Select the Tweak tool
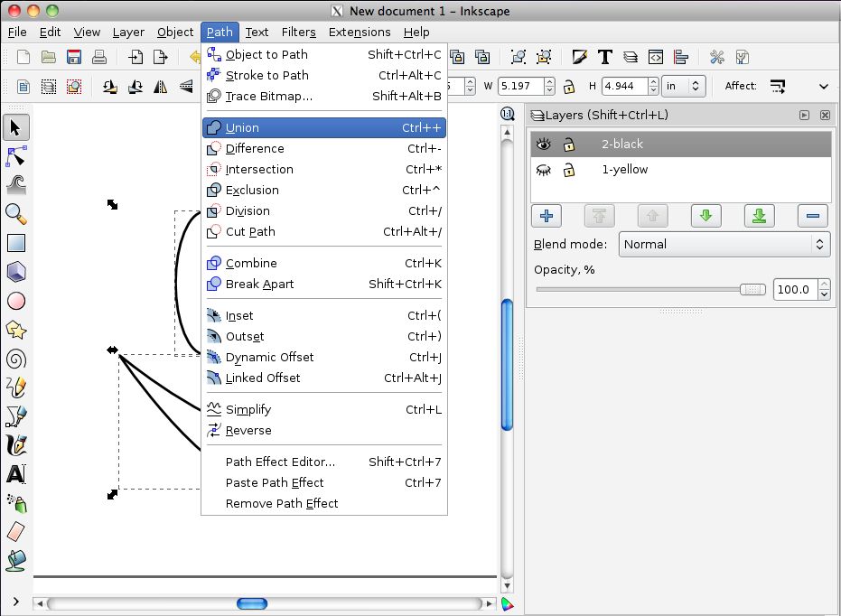The height and width of the screenshot is (616, 841). click(15, 185)
